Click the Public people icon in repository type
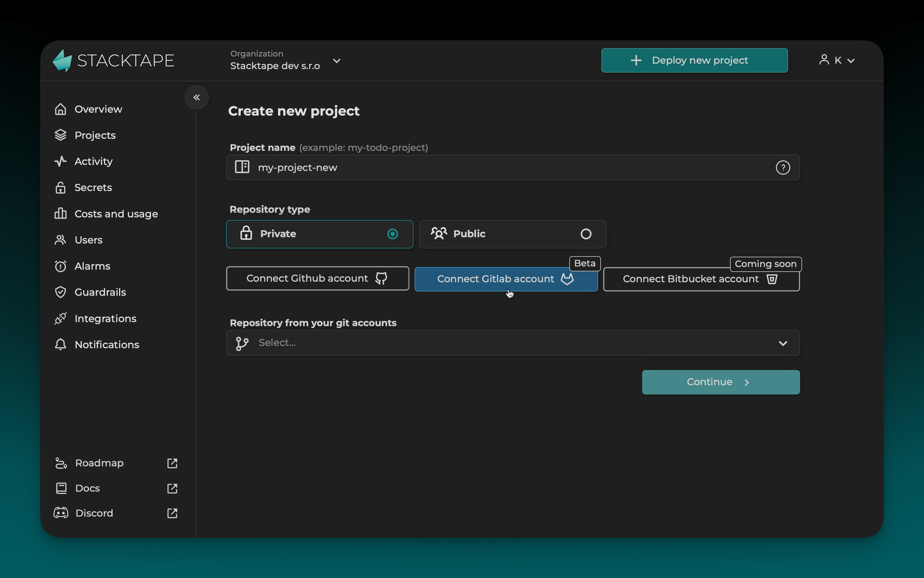Image resolution: width=924 pixels, height=578 pixels. tap(439, 233)
